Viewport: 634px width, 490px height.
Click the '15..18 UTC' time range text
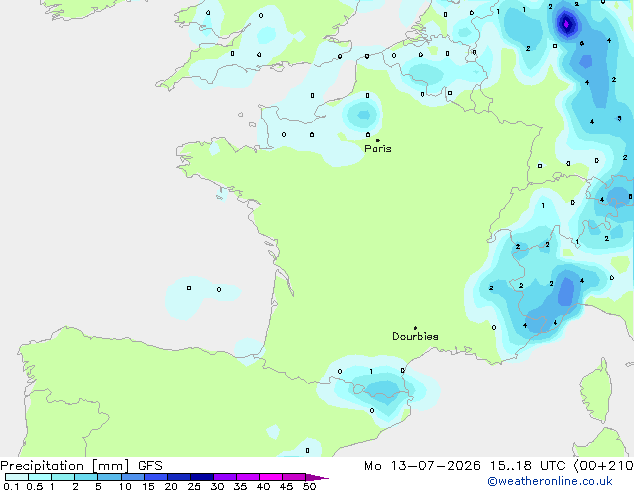527,466
